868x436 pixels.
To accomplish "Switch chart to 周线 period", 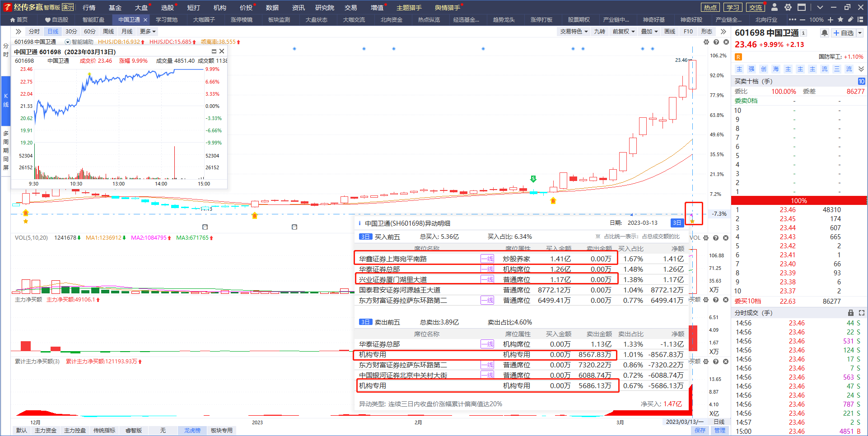I will (x=108, y=32).
